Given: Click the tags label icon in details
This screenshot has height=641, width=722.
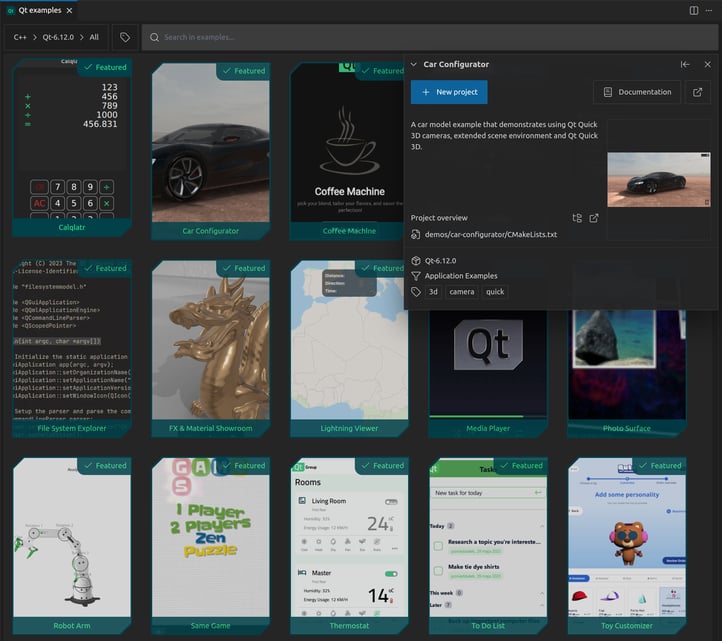Looking at the screenshot, I should [416, 291].
